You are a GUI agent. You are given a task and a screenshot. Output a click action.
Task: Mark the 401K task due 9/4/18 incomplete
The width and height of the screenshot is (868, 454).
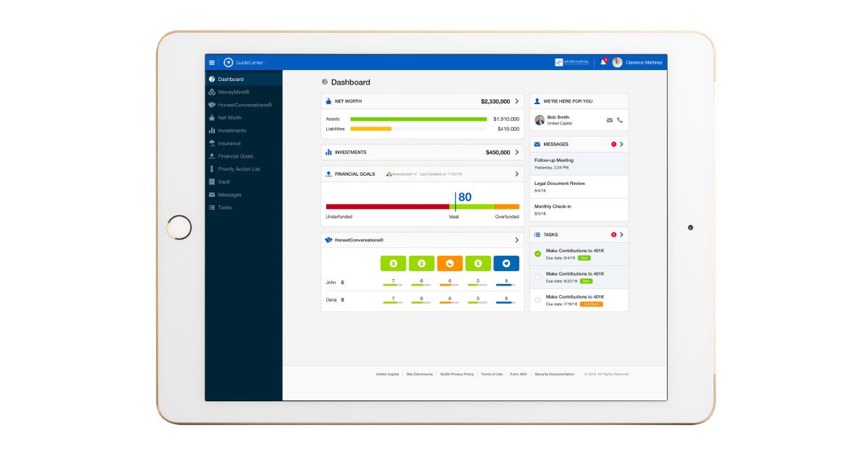click(537, 254)
